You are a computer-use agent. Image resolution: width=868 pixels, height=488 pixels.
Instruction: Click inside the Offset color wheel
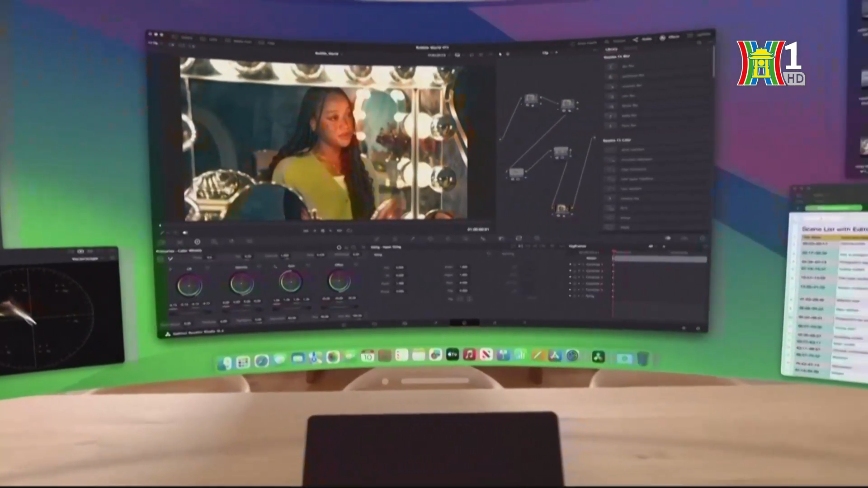click(339, 281)
